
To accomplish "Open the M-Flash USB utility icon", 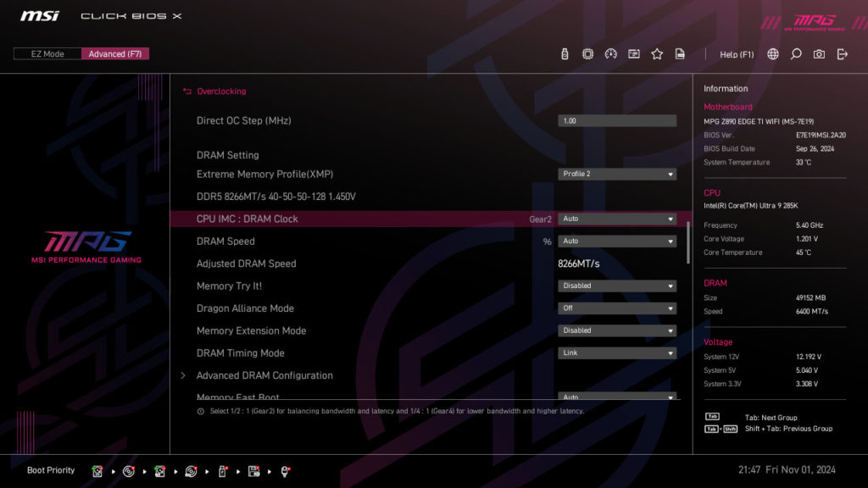I will [564, 53].
